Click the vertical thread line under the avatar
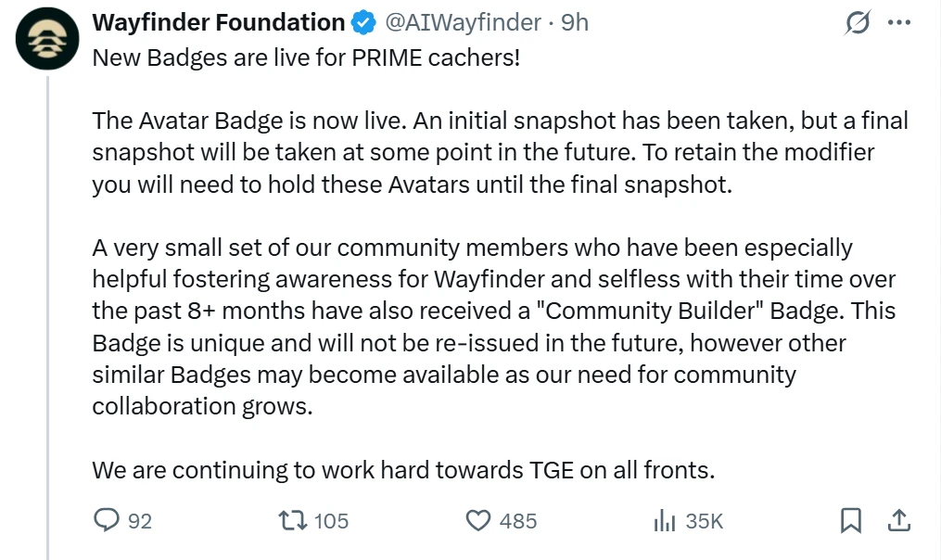This screenshot has height=560, width=941. (x=46, y=278)
